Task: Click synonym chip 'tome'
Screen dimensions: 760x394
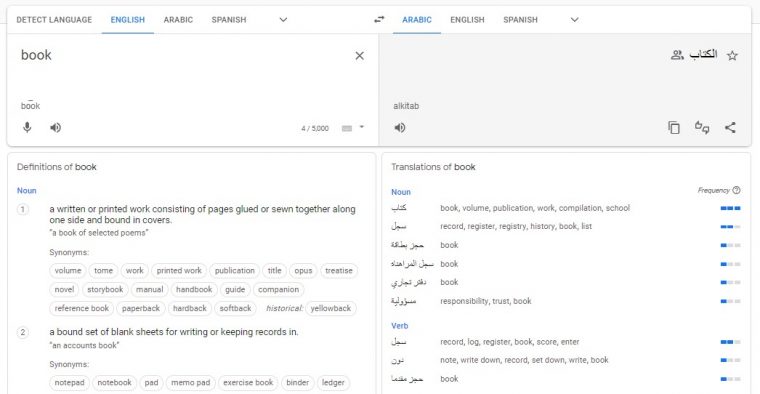Action: click(x=103, y=270)
